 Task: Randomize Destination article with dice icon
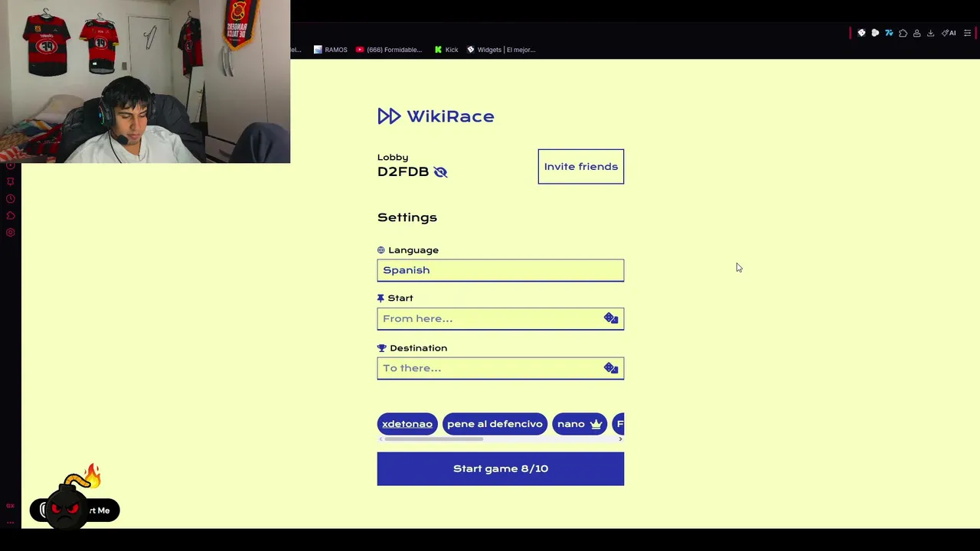(611, 368)
